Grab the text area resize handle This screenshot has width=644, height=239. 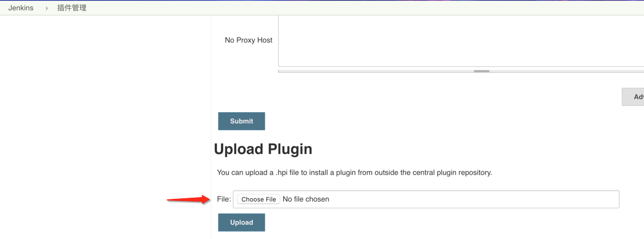tap(481, 71)
